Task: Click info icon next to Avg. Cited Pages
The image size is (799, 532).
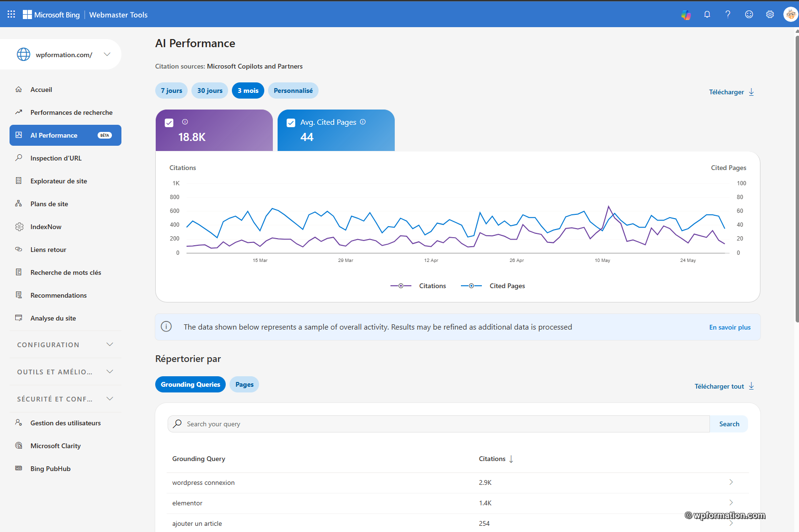Action: [x=363, y=122]
